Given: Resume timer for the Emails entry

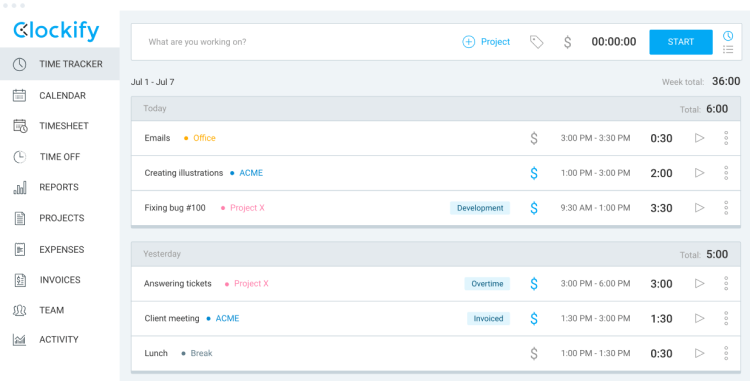Looking at the screenshot, I should pyautogui.click(x=699, y=138).
